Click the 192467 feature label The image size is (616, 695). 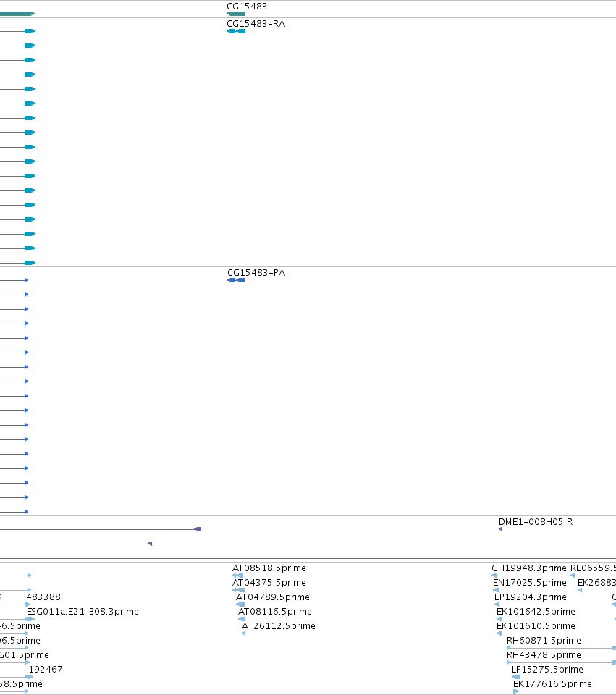tap(46, 669)
